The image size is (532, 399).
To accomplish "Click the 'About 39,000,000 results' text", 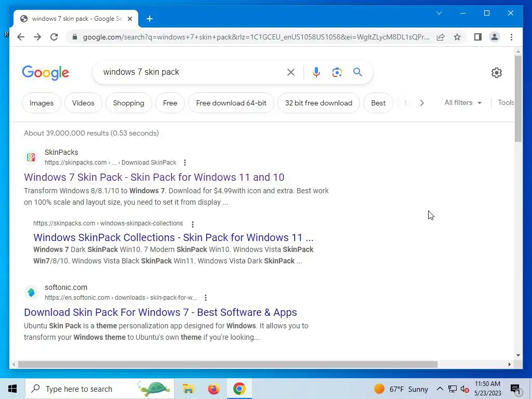I will point(91,133).
